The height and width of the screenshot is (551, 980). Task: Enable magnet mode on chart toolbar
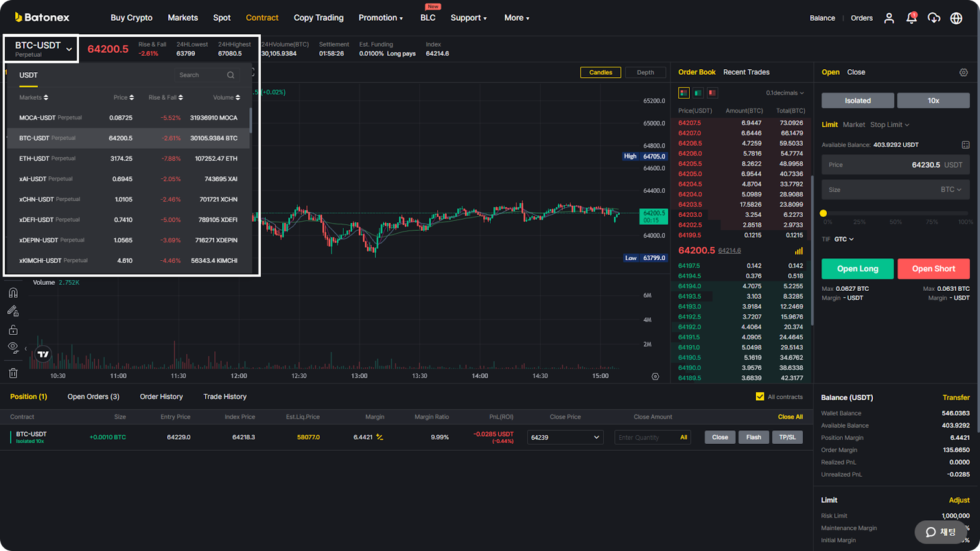click(x=13, y=293)
